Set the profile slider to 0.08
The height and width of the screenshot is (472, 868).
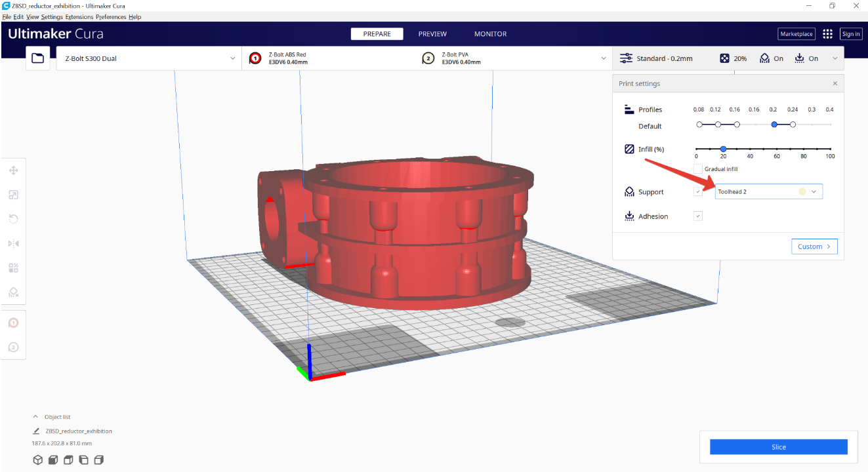point(699,125)
